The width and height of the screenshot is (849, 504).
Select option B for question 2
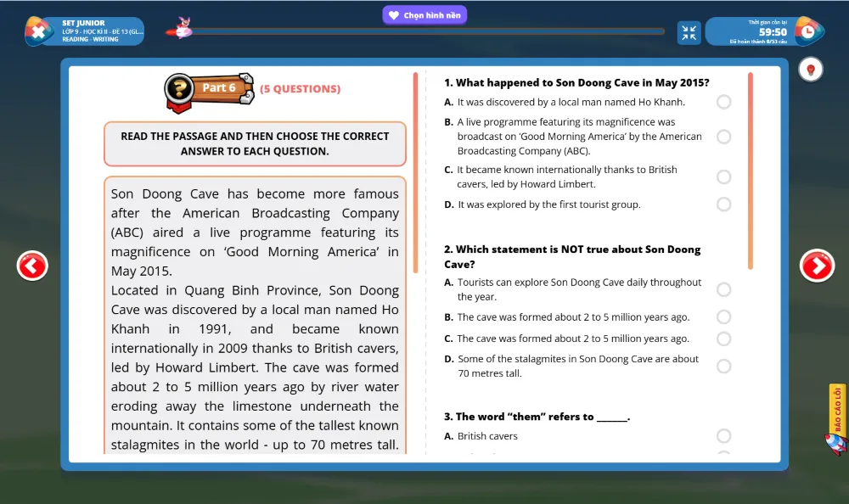tap(723, 316)
